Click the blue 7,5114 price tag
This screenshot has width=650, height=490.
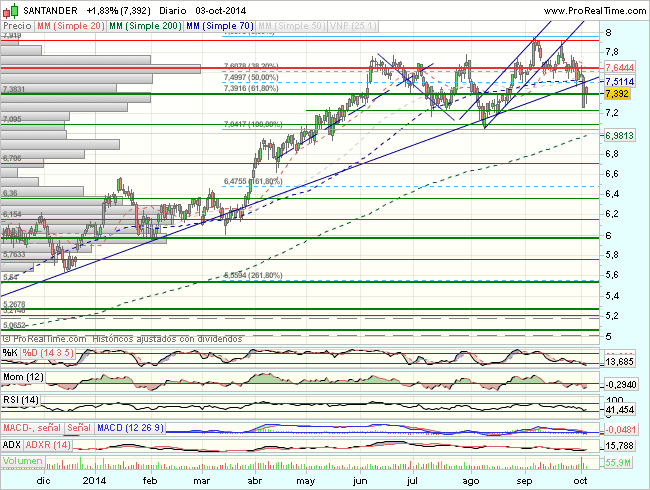point(619,81)
